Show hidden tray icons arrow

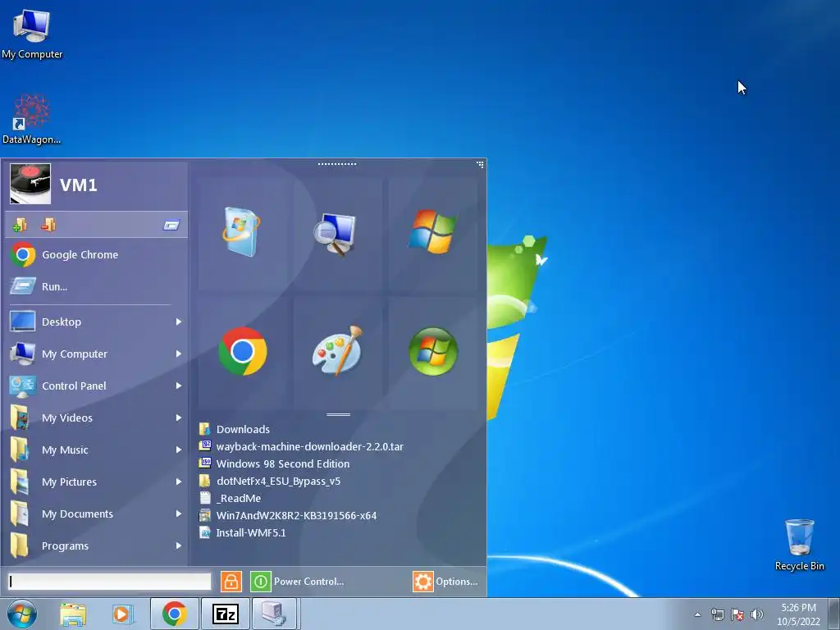(697, 614)
